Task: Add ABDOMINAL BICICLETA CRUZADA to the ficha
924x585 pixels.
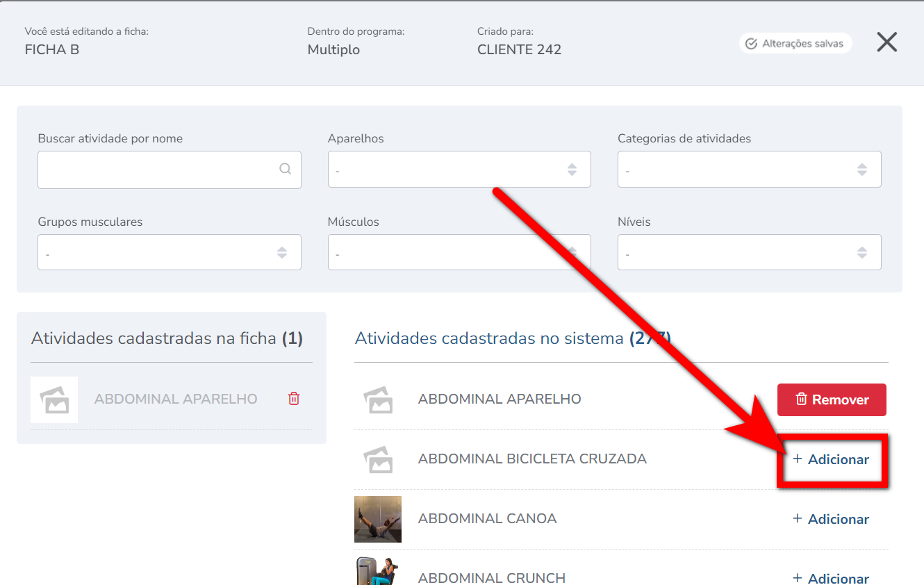Action: tap(831, 459)
